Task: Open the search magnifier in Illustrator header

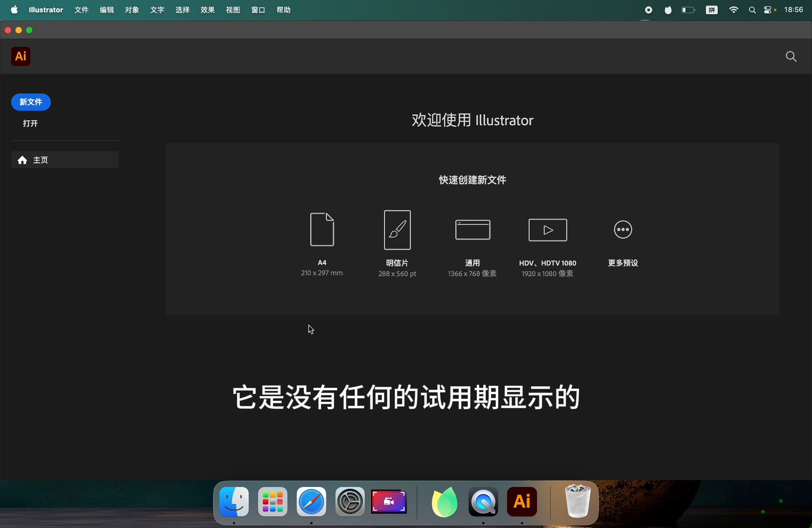Action: pos(791,57)
